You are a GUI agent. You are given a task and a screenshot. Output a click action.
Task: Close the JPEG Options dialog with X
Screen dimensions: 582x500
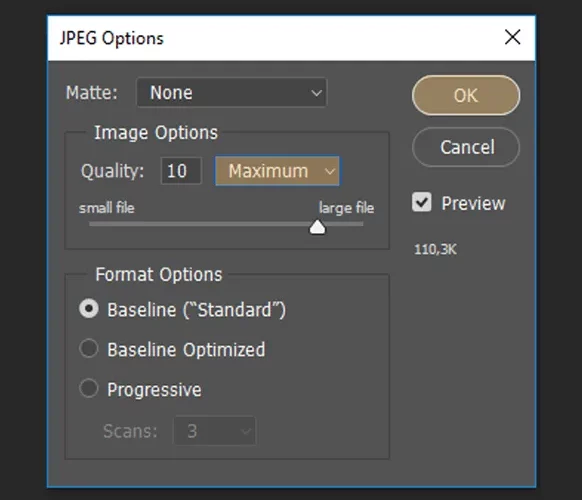[x=512, y=37]
